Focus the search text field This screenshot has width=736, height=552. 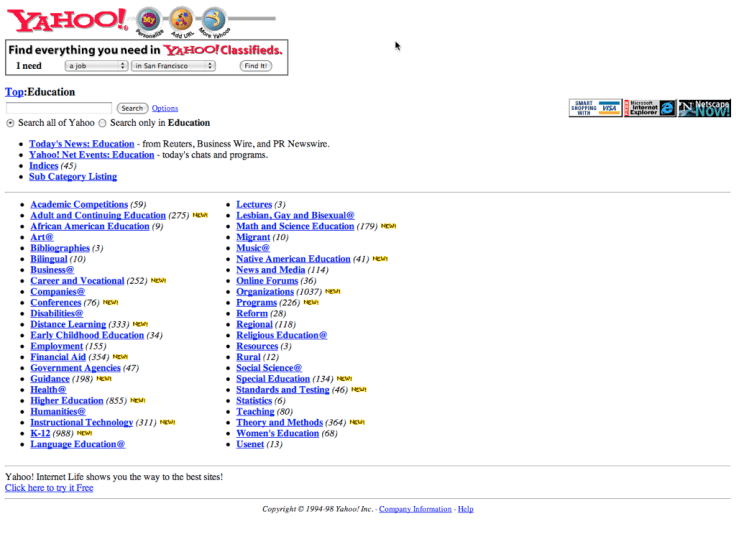point(59,108)
